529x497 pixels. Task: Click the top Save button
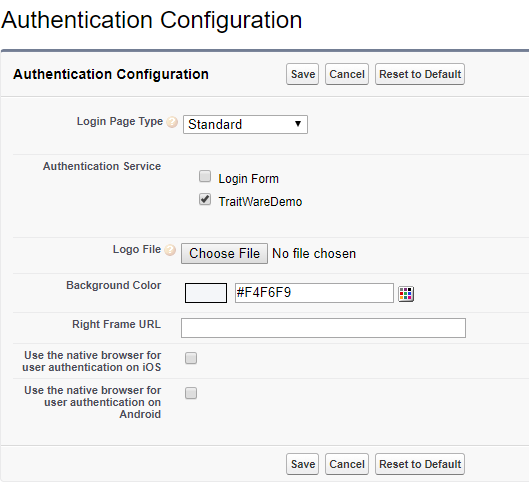coord(303,74)
